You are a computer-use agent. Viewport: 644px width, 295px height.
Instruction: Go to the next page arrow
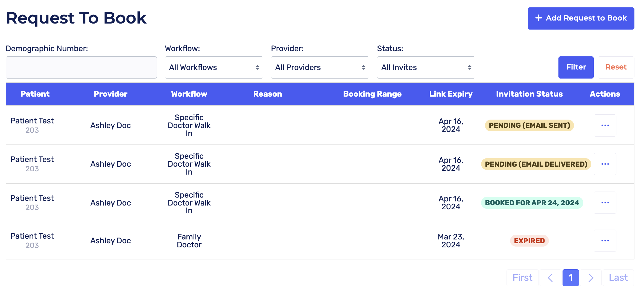(591, 278)
